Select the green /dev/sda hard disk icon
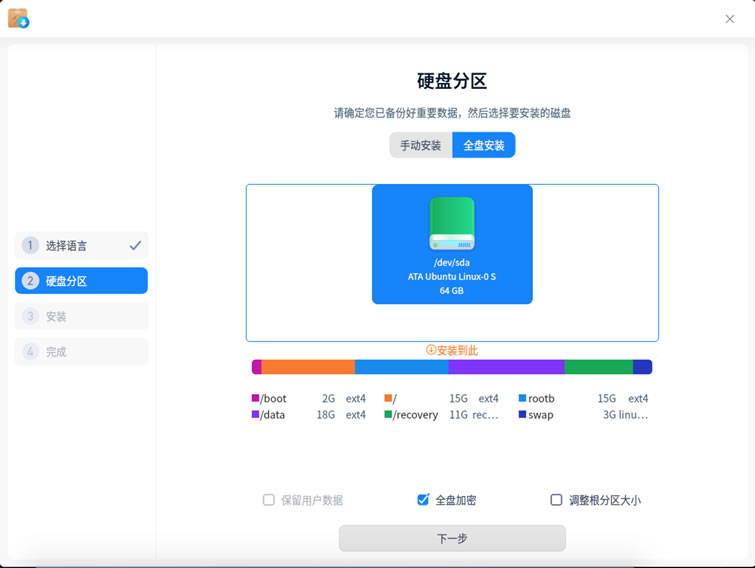Image resolution: width=755 pixels, height=568 pixels. coord(452,224)
